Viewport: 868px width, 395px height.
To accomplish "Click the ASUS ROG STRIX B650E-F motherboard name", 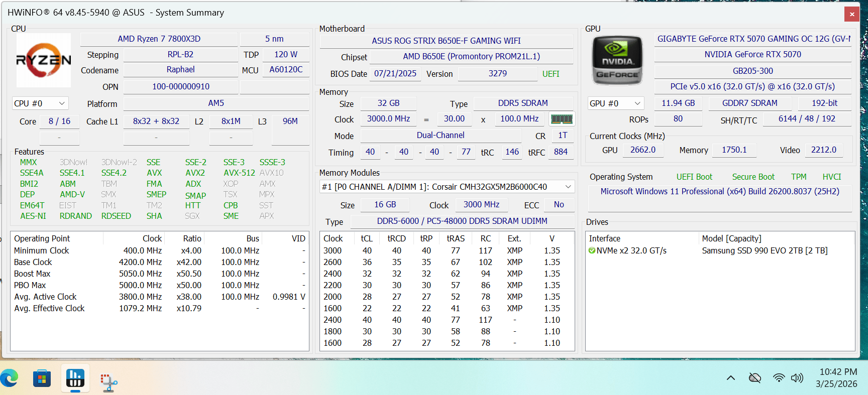I will point(446,41).
